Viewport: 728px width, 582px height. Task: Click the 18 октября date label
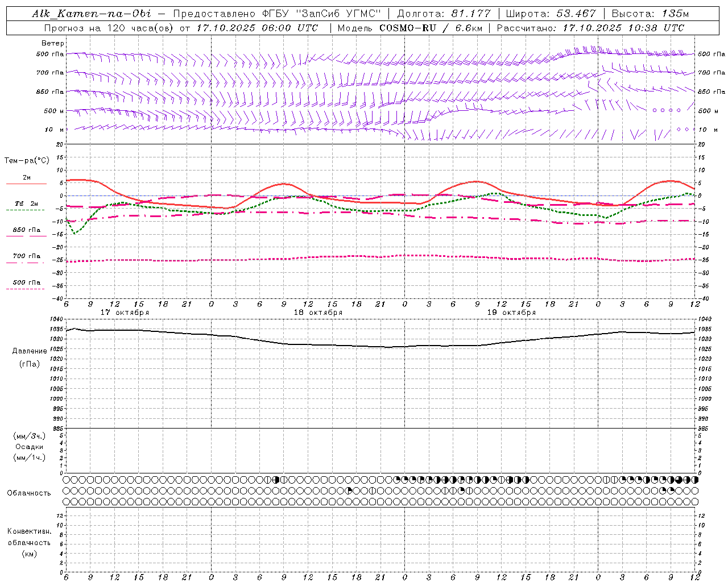tap(318, 313)
